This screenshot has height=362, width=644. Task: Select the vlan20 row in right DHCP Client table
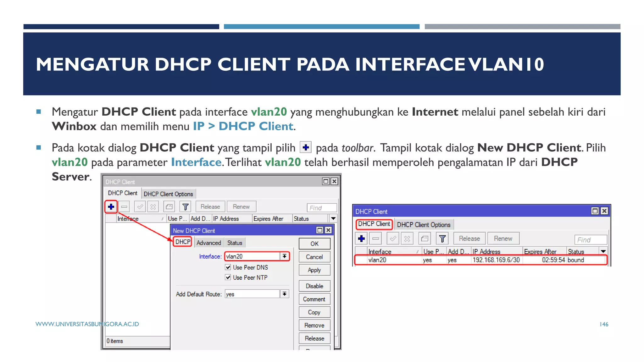(x=480, y=260)
